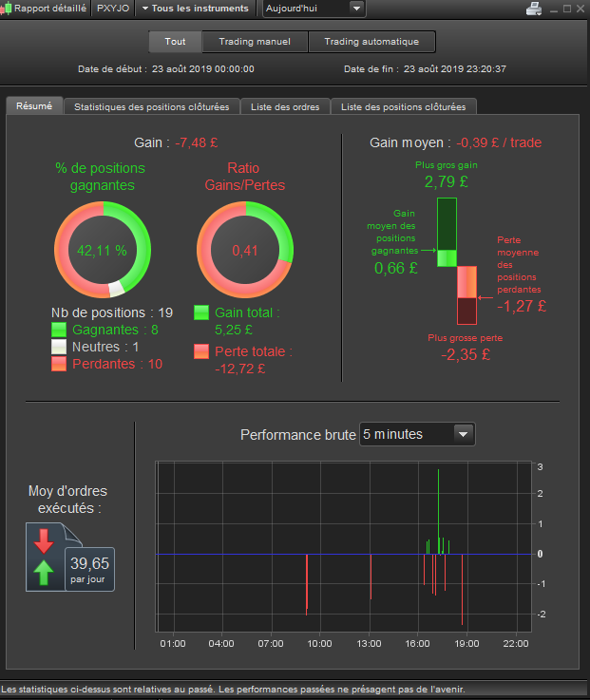
Task: Open Liste des positions clôturées tab
Action: click(x=403, y=106)
